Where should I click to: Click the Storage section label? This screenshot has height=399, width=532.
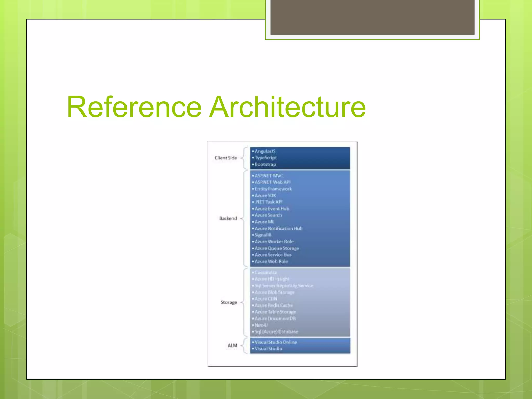click(229, 302)
